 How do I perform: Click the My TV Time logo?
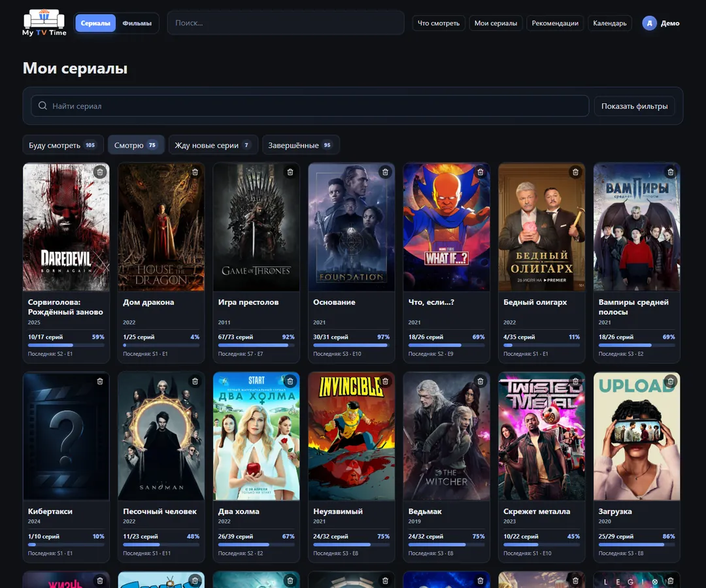click(x=44, y=23)
